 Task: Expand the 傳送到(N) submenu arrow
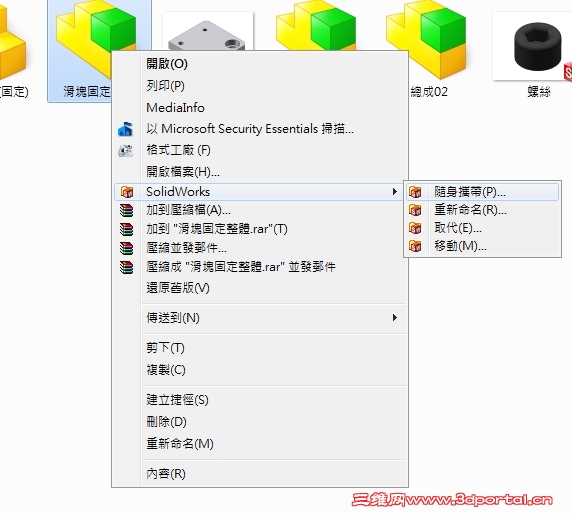tap(394, 317)
